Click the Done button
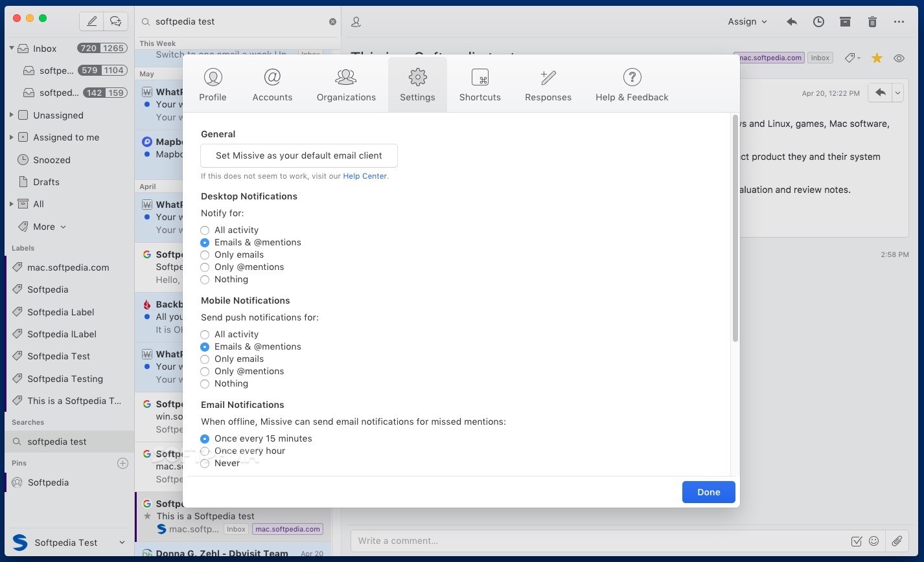 708,492
